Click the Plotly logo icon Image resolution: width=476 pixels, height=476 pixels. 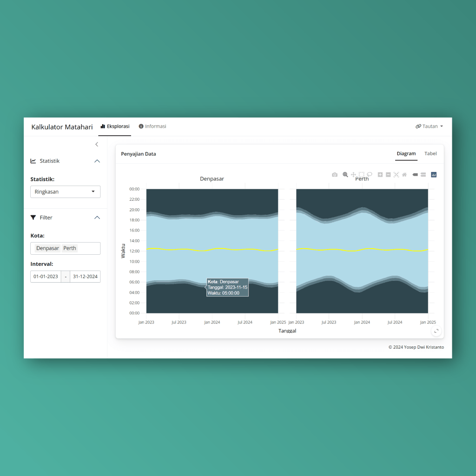[434, 175]
